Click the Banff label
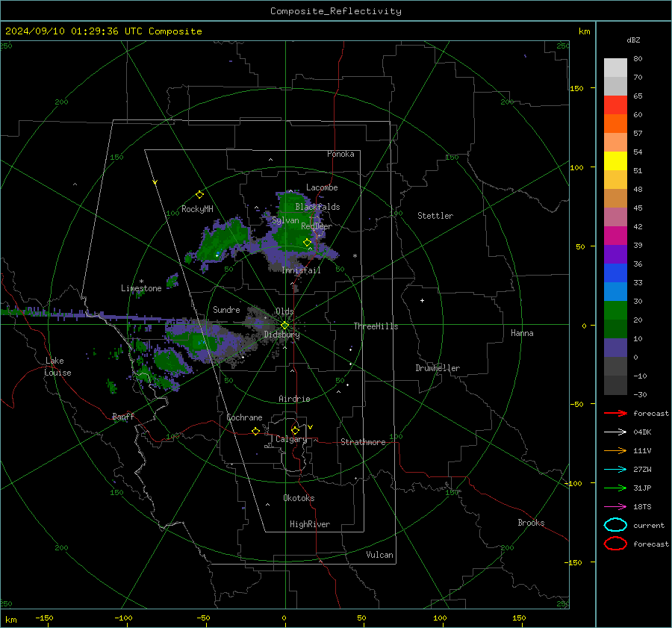This screenshot has width=672, height=628. click(123, 417)
